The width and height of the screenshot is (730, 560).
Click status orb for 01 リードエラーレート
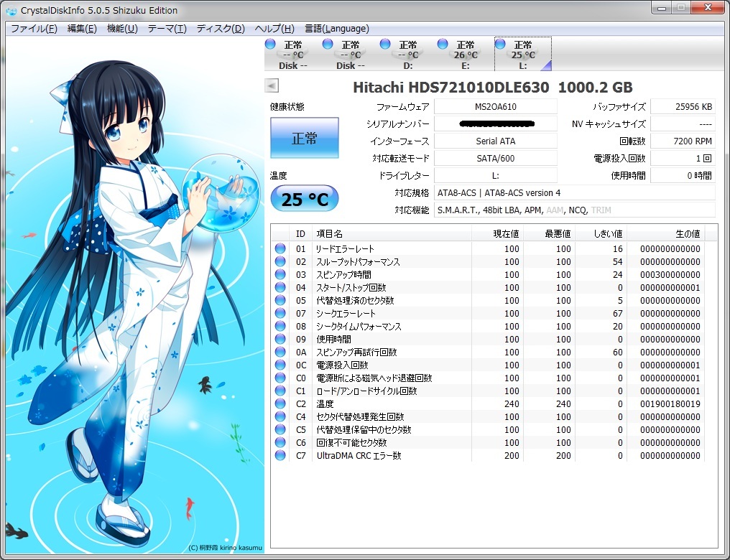point(280,249)
